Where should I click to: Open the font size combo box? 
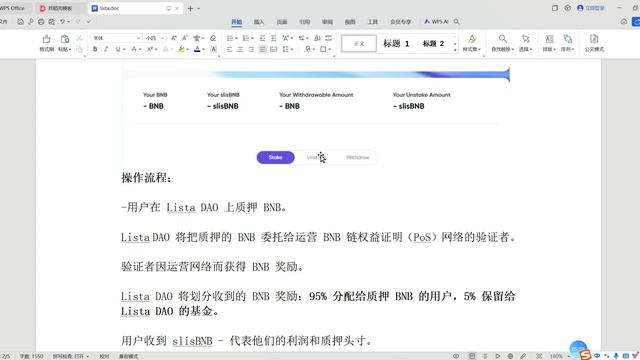pos(155,38)
